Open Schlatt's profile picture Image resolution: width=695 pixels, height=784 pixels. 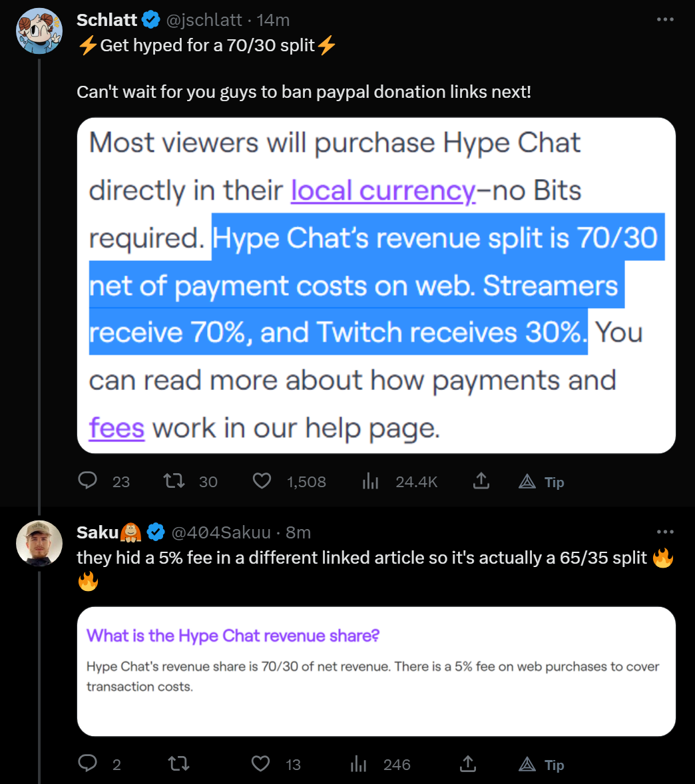(x=39, y=31)
